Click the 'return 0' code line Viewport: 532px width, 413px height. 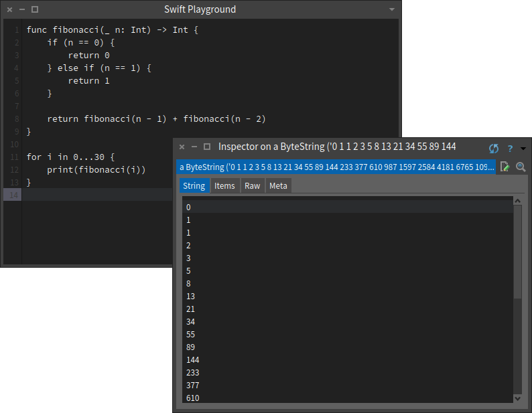point(88,56)
